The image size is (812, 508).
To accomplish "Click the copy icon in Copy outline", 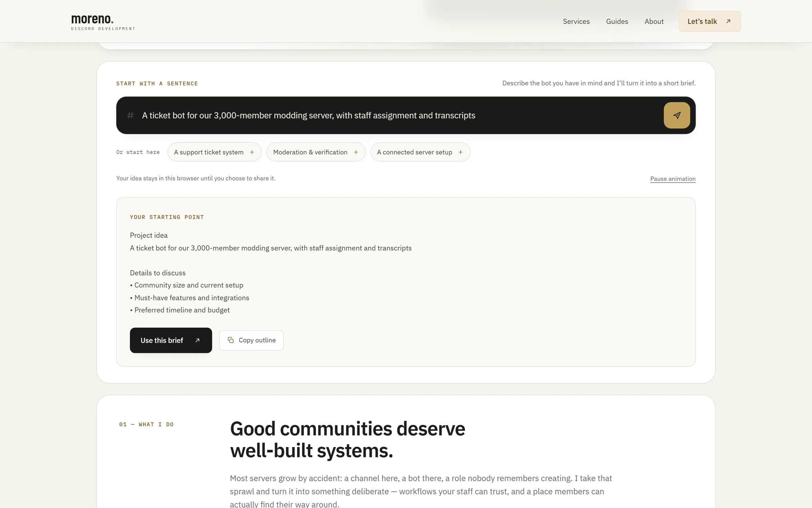I will [x=230, y=340].
